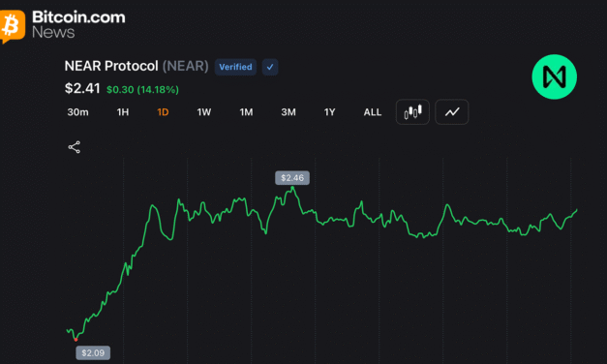
Task: Switch to candlestick chart view
Action: click(x=412, y=112)
